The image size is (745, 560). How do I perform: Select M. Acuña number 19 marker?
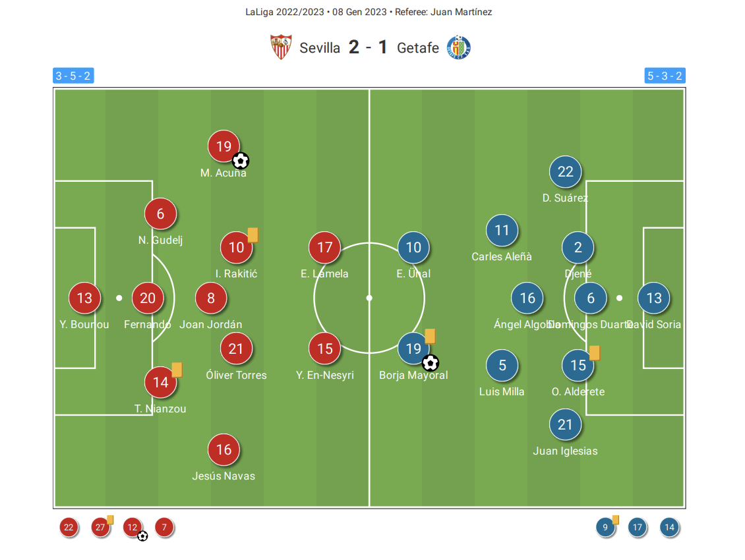[223, 146]
